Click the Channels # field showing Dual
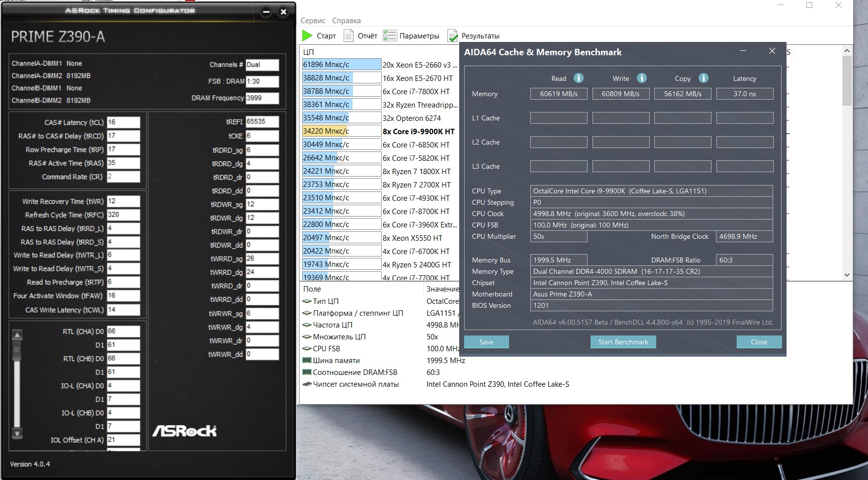This screenshot has height=480, width=868. coord(262,65)
